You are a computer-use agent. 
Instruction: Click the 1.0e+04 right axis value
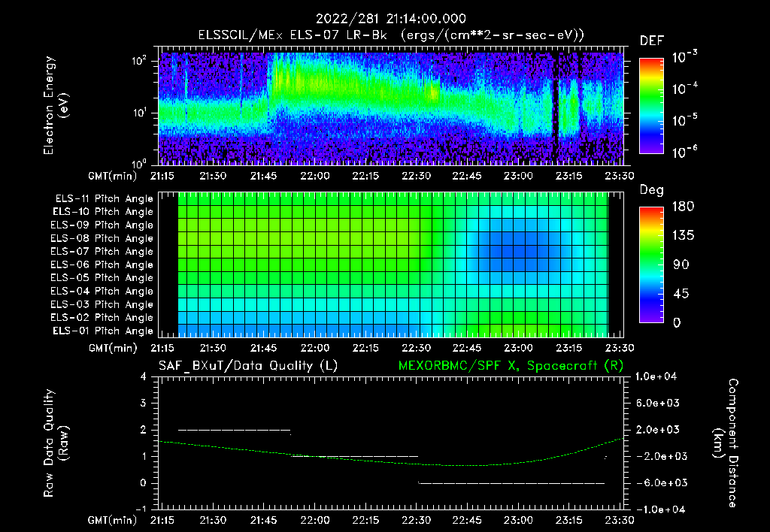pos(656,376)
